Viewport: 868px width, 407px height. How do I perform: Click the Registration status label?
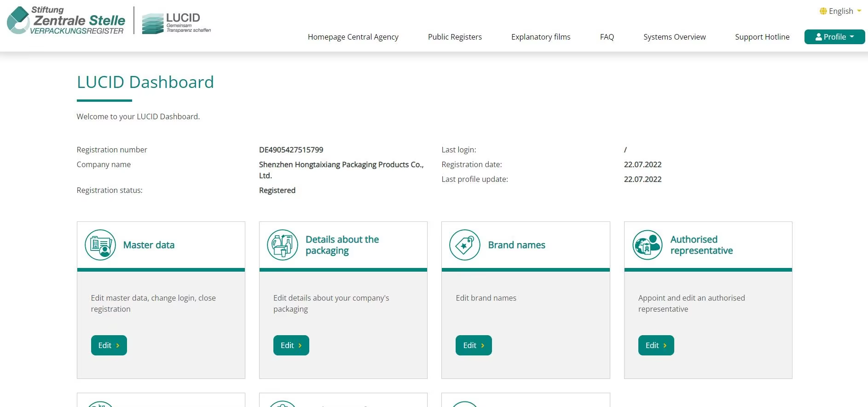pyautogui.click(x=110, y=190)
